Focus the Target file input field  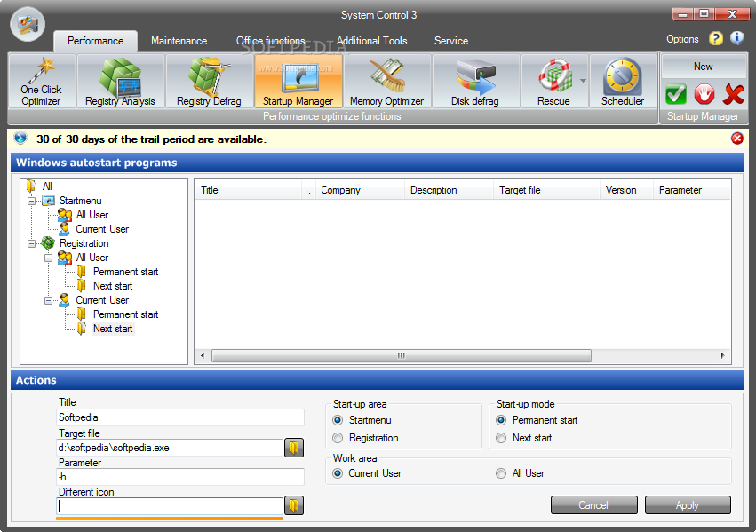point(169,448)
